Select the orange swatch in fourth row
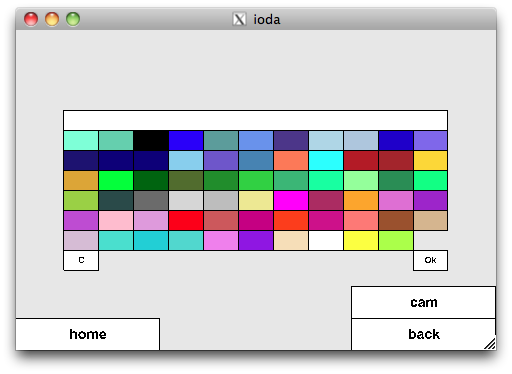 (x=361, y=201)
